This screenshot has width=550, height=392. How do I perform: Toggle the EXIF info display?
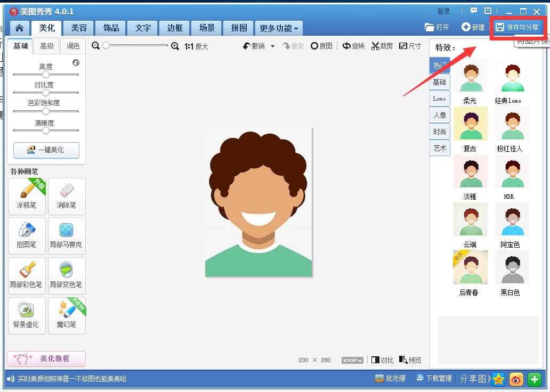(352, 360)
